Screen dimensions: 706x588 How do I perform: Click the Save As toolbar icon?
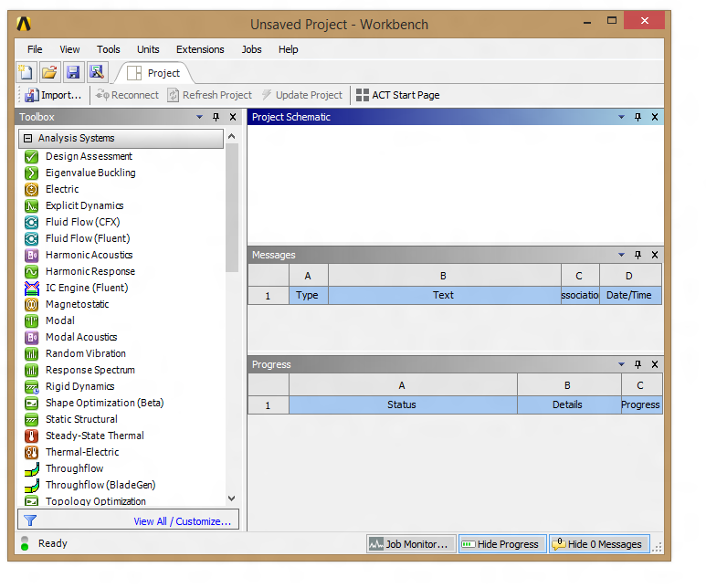(97, 72)
